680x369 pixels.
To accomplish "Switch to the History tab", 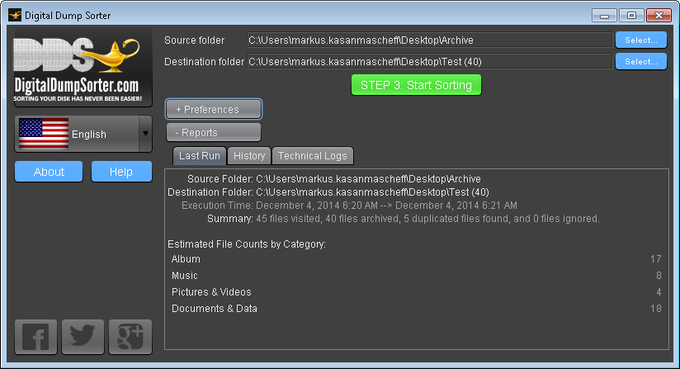I will click(x=249, y=156).
